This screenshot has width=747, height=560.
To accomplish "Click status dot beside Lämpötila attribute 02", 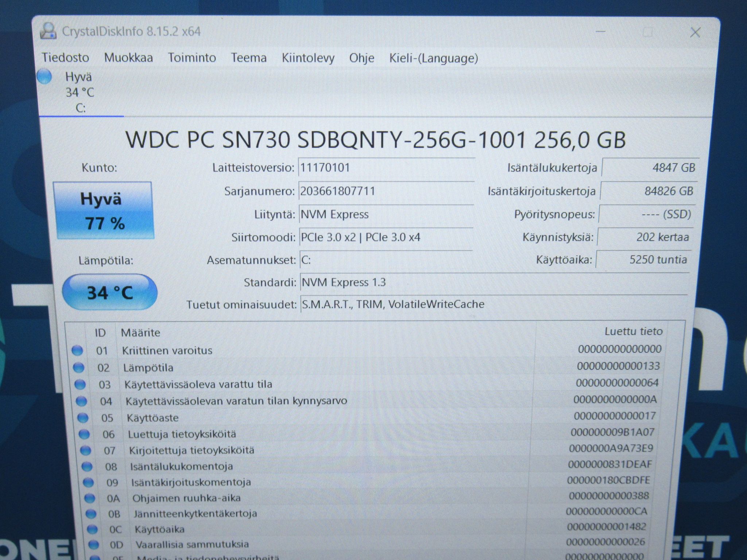I will click(x=78, y=367).
